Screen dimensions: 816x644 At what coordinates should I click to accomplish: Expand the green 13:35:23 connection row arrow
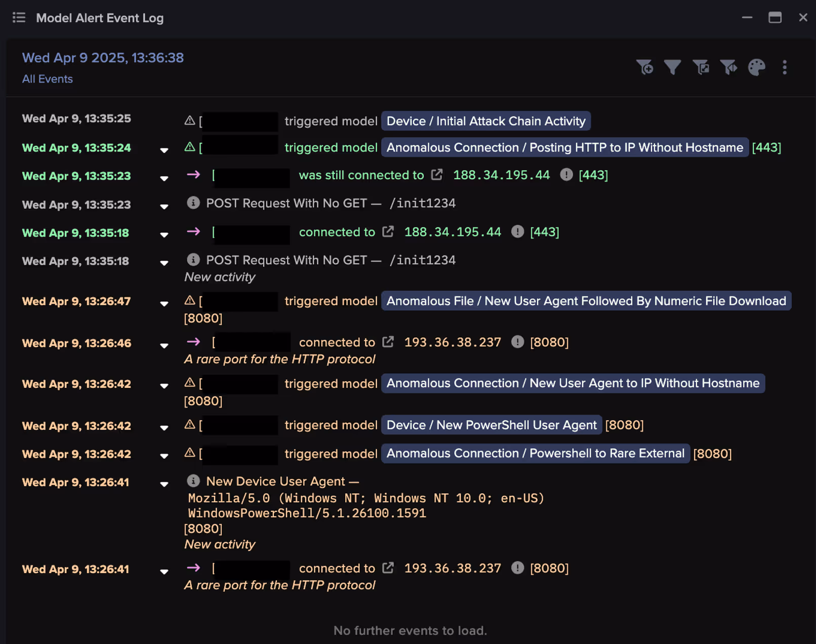pos(164,178)
